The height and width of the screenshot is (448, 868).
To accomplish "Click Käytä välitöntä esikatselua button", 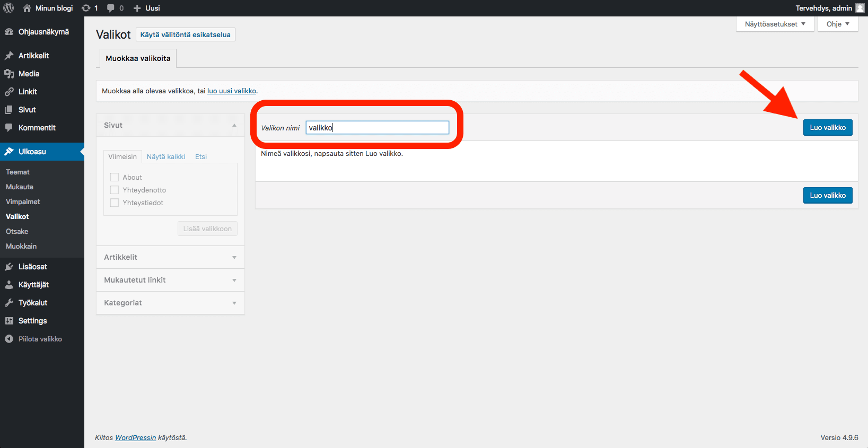I will [x=186, y=34].
